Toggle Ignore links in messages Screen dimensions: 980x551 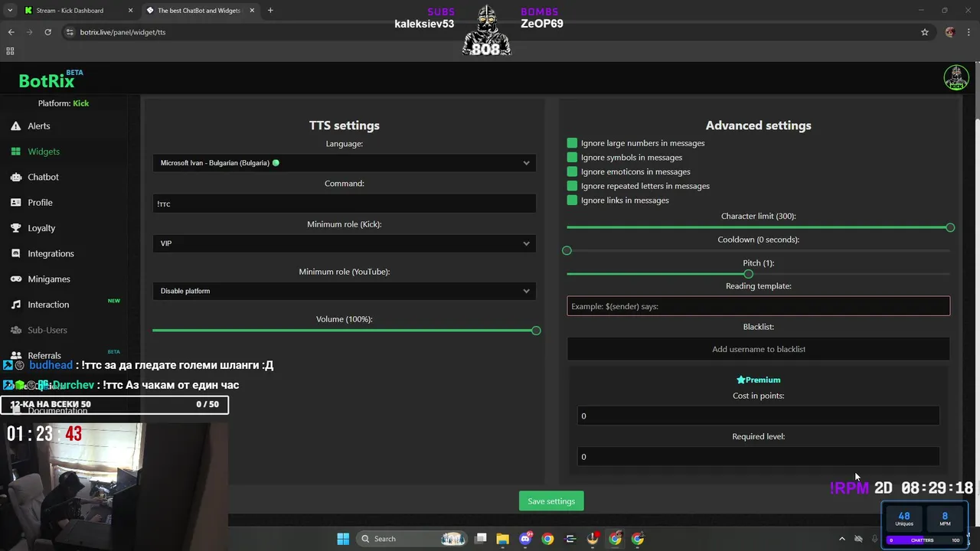coord(572,201)
